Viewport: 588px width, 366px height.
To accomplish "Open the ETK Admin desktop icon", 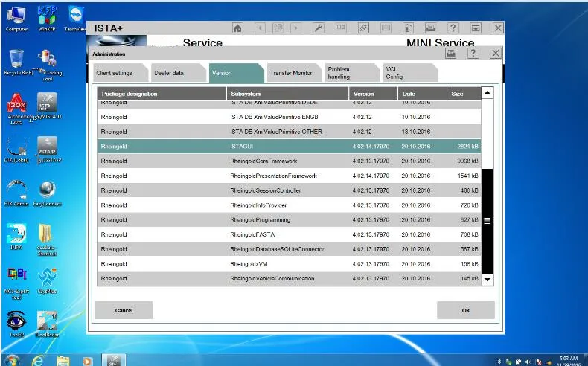I will [16, 193].
